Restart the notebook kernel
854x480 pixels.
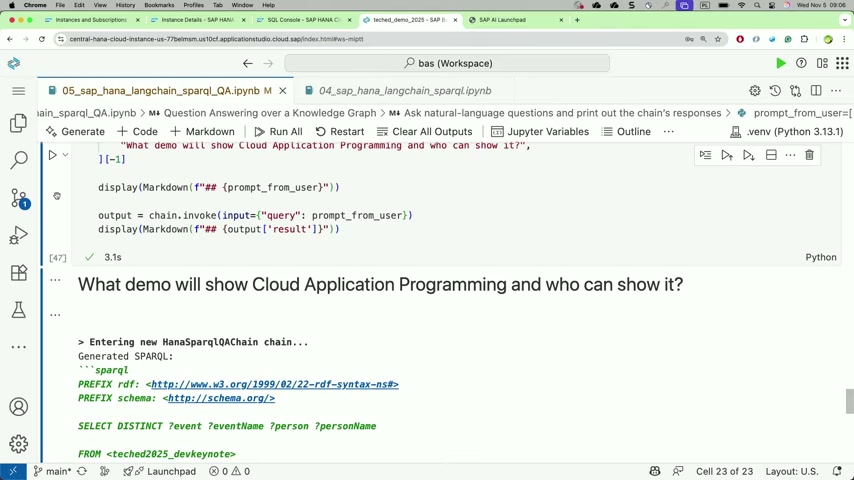(x=340, y=131)
